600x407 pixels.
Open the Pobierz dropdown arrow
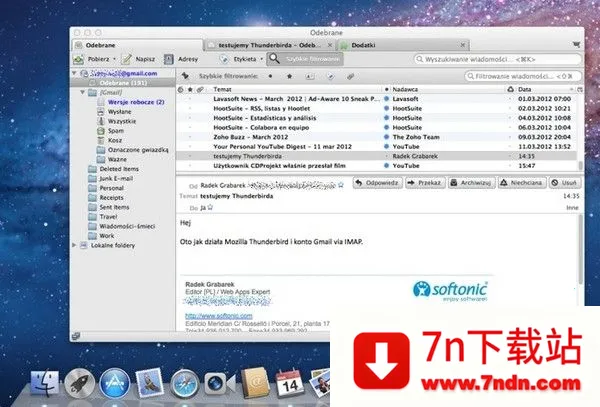click(x=115, y=59)
